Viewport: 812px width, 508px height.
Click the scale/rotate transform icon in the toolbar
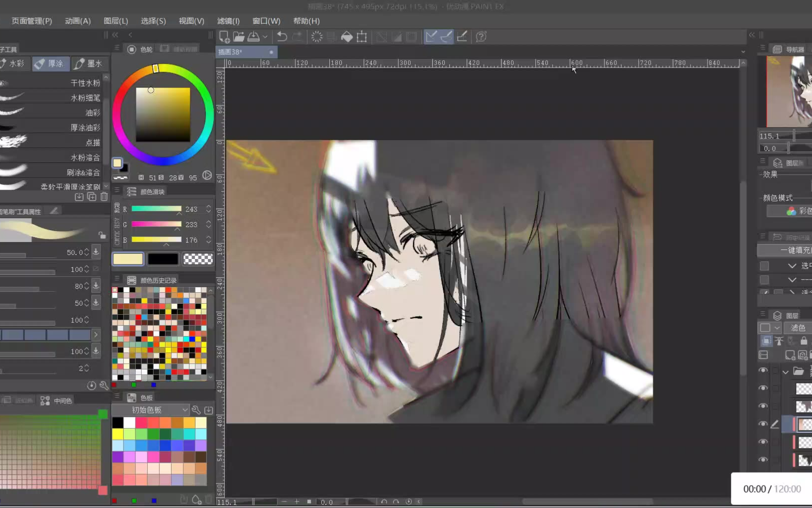(362, 36)
